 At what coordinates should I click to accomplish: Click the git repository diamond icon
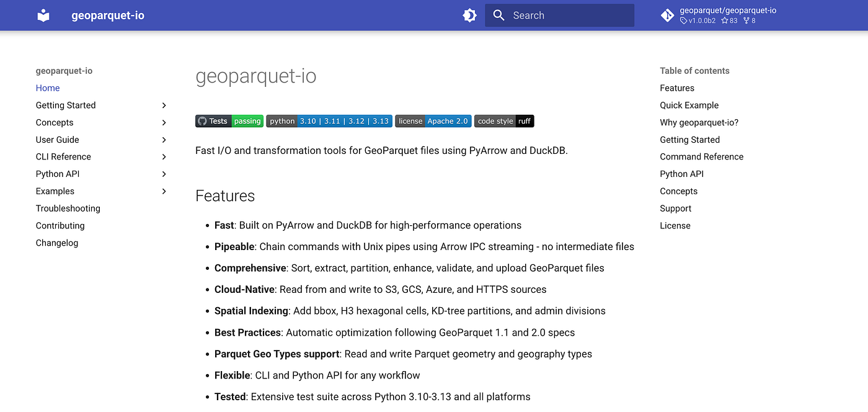click(x=668, y=16)
